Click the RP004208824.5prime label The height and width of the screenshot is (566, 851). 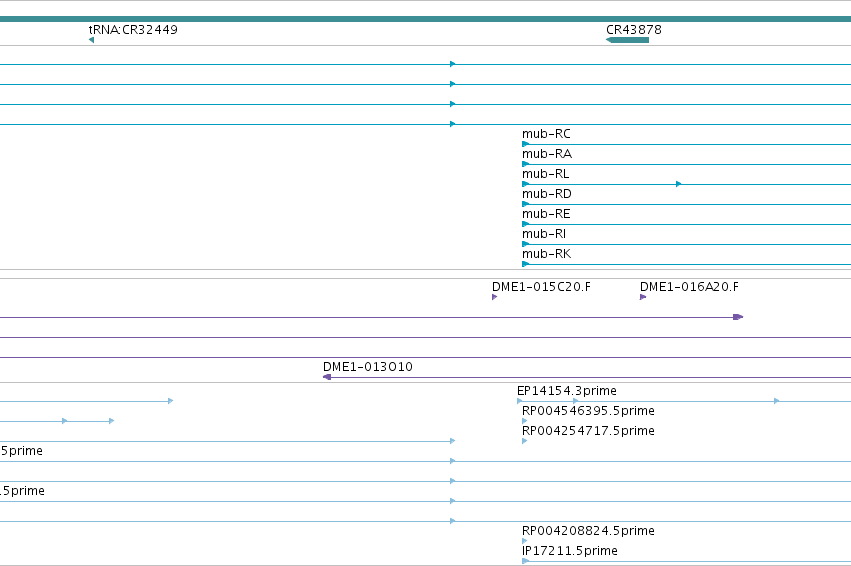point(588,531)
